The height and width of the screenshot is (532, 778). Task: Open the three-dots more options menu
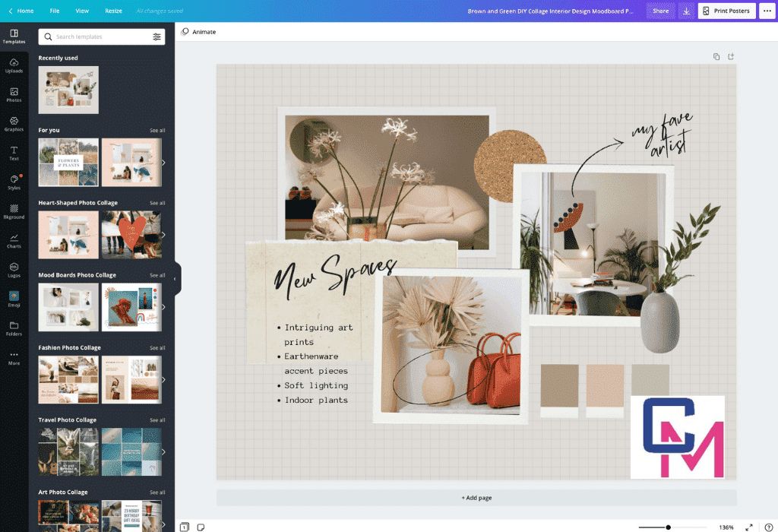pyautogui.click(x=766, y=11)
